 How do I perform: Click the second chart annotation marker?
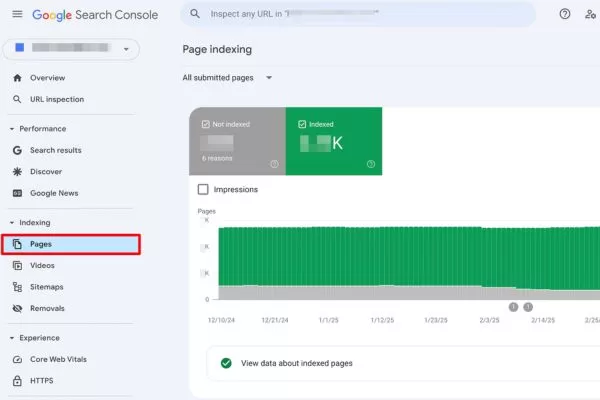point(528,307)
